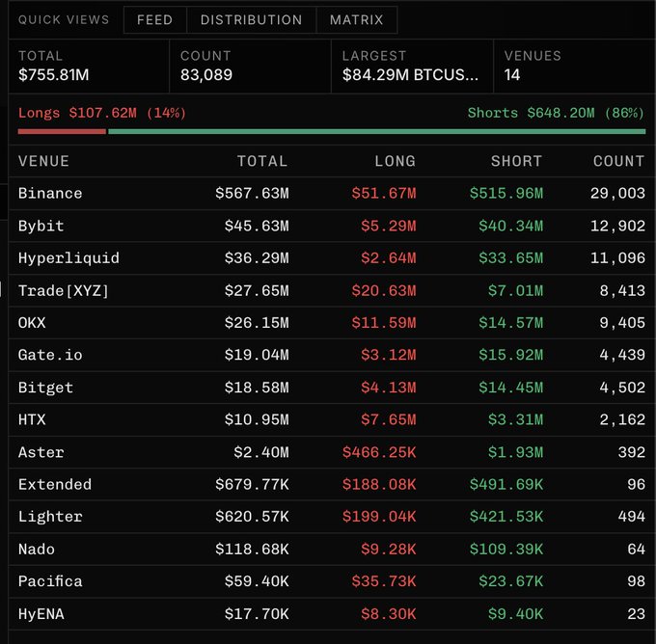This screenshot has height=644, width=656.
Task: Click Bitget total $18.58M
Action: point(257,388)
